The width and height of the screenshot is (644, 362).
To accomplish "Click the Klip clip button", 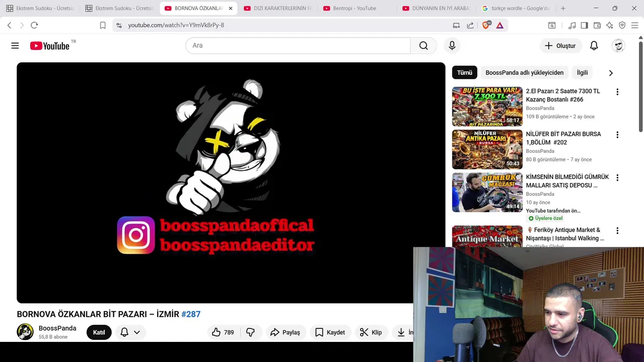I will pyautogui.click(x=371, y=332).
